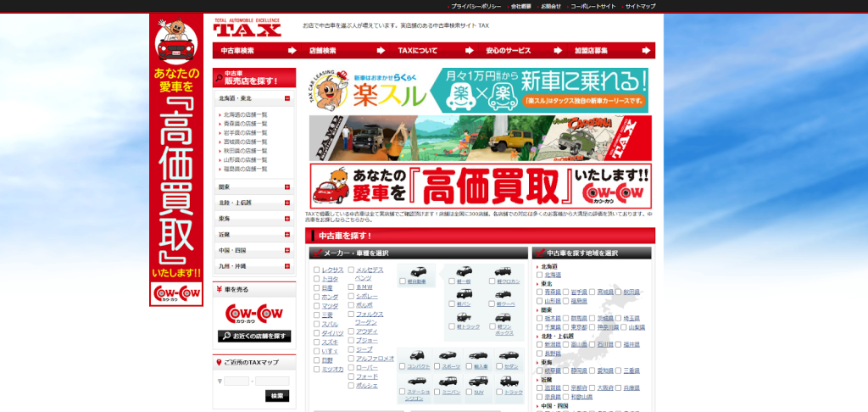Click the TAX logo in header
Viewport: 868px width, 412px height.
[x=247, y=29]
